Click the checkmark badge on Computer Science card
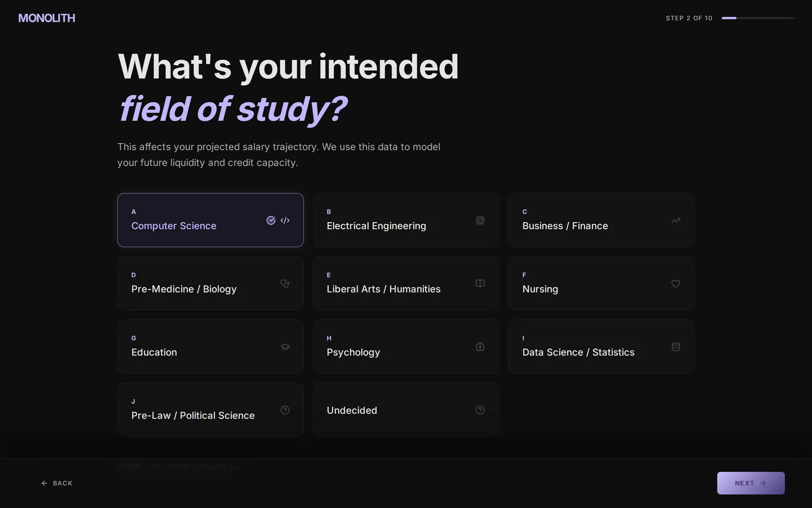The image size is (812, 508). 271,220
